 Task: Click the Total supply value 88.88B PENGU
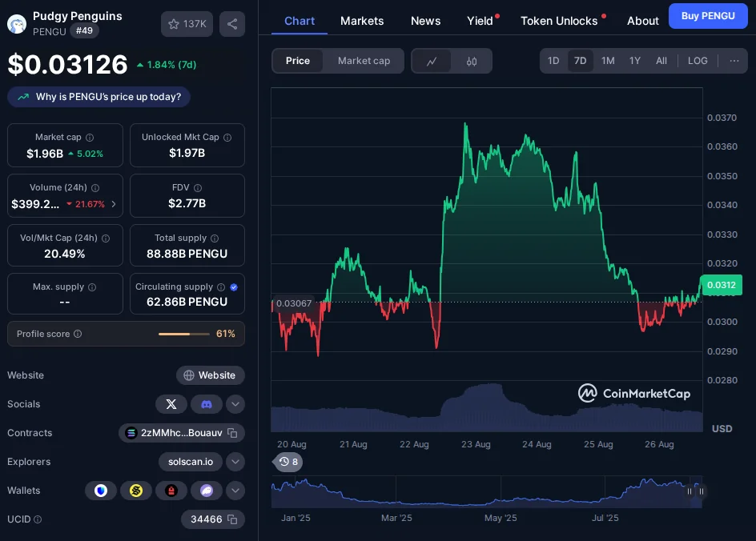187,254
